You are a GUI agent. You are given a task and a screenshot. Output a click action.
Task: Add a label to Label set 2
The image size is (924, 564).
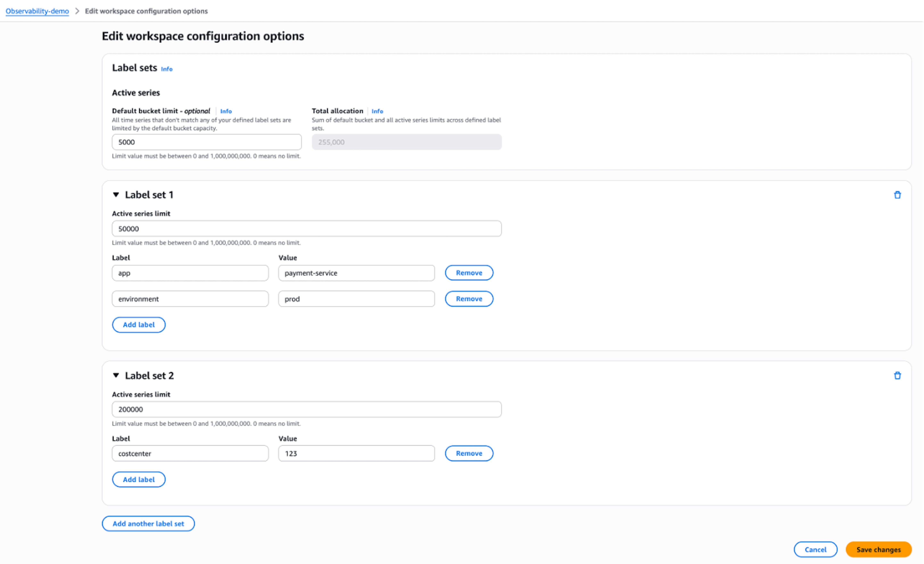point(138,479)
